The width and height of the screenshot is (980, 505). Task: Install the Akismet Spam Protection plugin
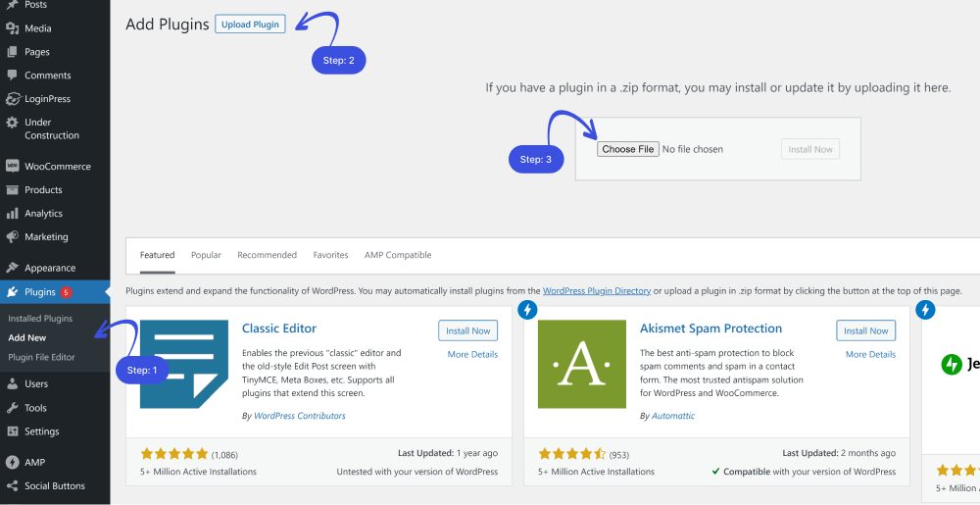[x=865, y=330]
